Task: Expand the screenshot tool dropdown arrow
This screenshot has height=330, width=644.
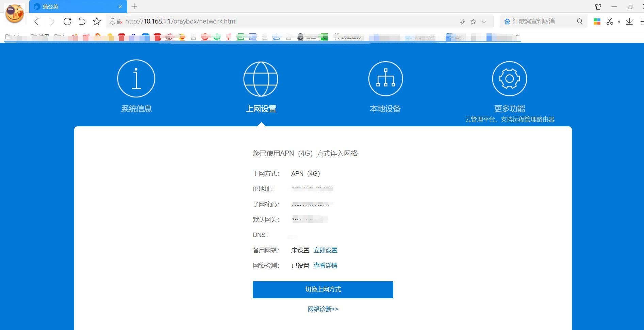Action: click(619, 22)
